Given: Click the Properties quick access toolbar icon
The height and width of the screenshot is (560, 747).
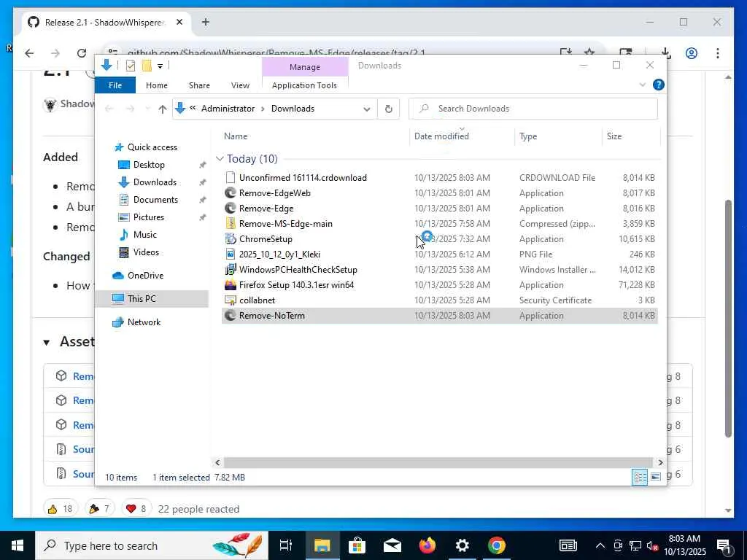Looking at the screenshot, I should point(130,66).
